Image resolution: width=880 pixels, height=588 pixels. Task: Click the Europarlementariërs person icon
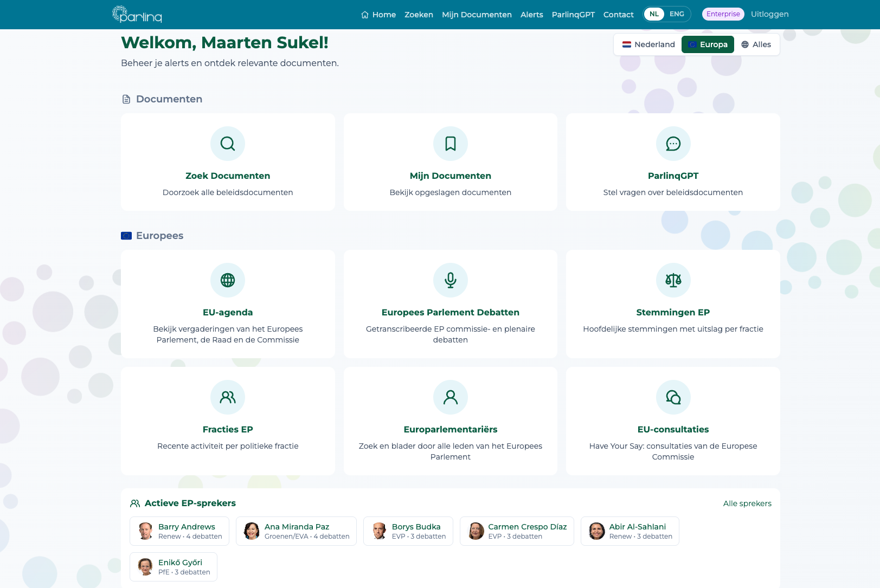point(451,397)
